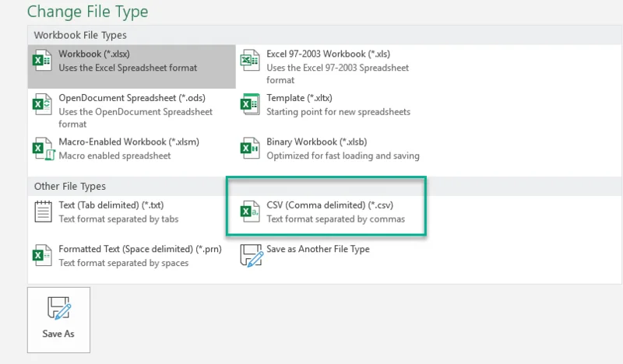Viewport: 623px width, 364px height.
Task: Click the Workbook (*.xlsx) file icon
Action: 42,61
